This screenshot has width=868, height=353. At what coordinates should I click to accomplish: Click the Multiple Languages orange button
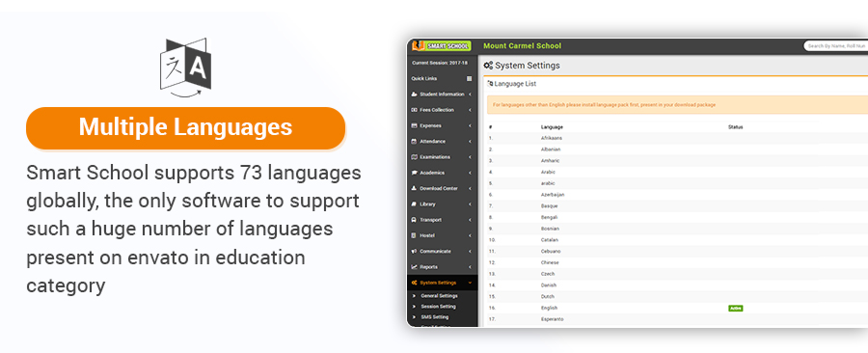click(x=185, y=128)
